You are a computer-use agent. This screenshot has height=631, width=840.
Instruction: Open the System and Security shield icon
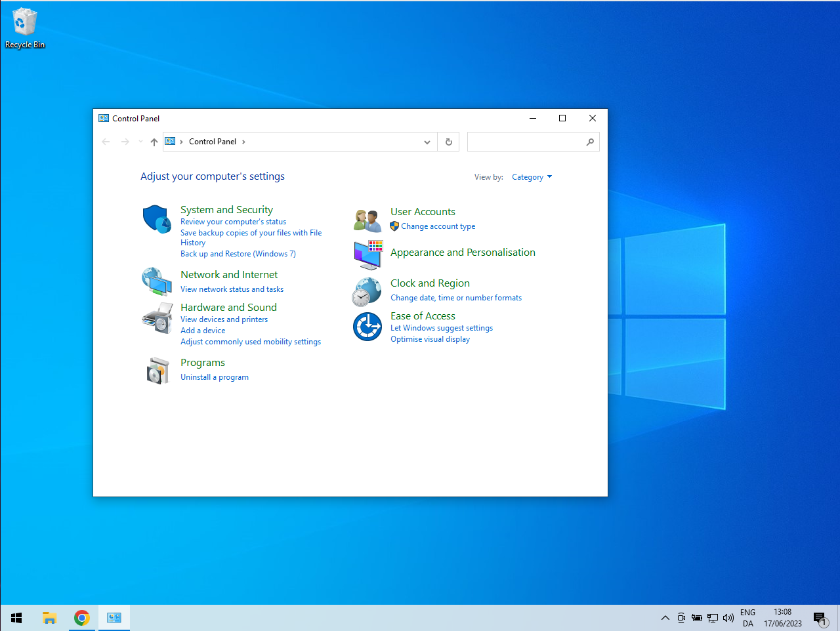157,218
